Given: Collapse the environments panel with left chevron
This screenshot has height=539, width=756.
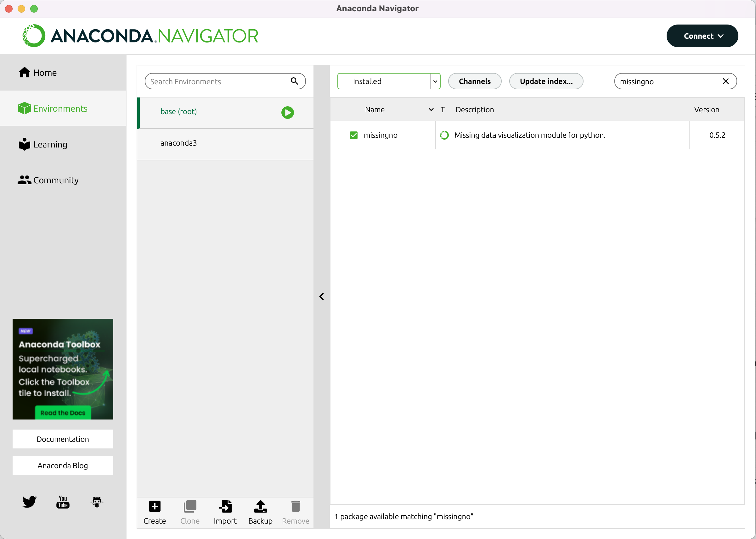Looking at the screenshot, I should click(322, 296).
